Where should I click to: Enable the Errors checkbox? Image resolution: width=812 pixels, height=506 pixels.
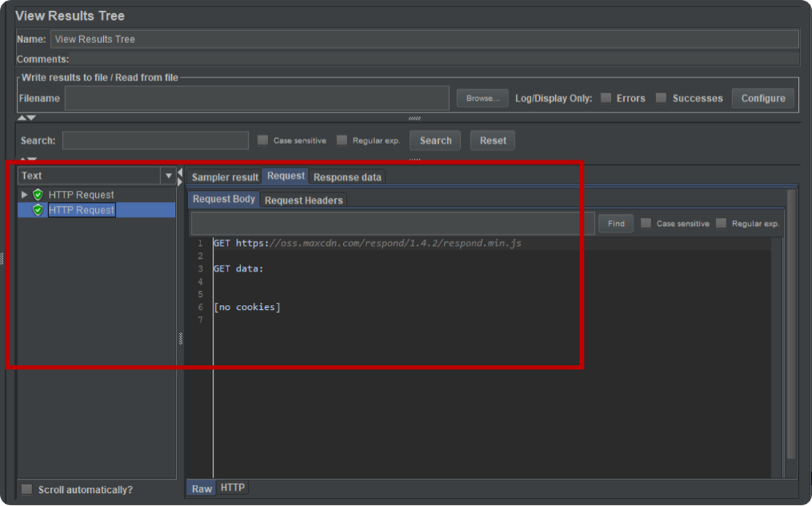pyautogui.click(x=606, y=98)
